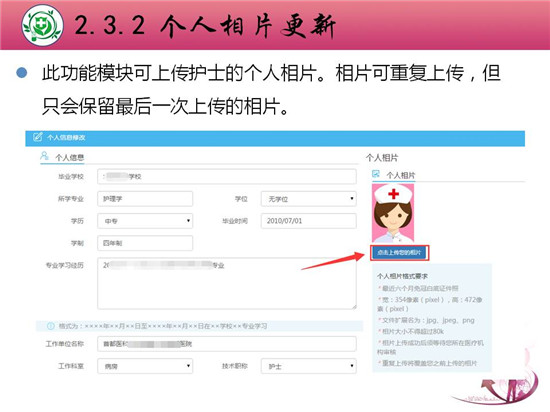Click the 毕业时间 field showing 2010/07/01
Viewport: 550px width, 412px height.
pos(308,221)
